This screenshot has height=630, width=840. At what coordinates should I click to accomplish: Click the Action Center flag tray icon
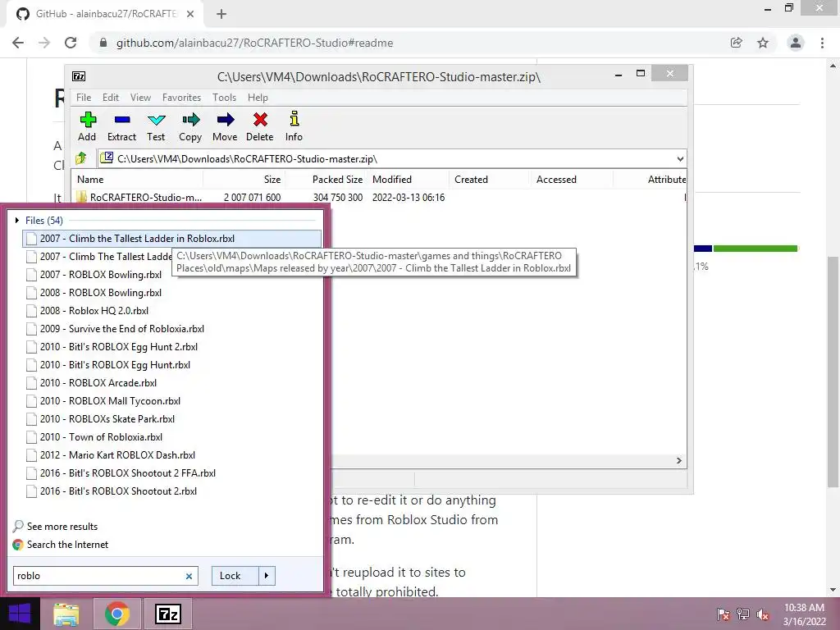(x=724, y=614)
